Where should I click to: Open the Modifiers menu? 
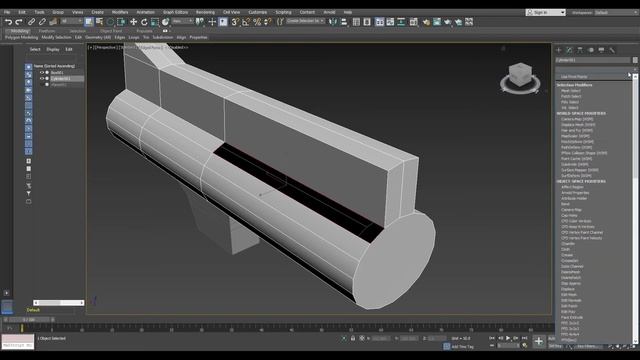[120, 12]
